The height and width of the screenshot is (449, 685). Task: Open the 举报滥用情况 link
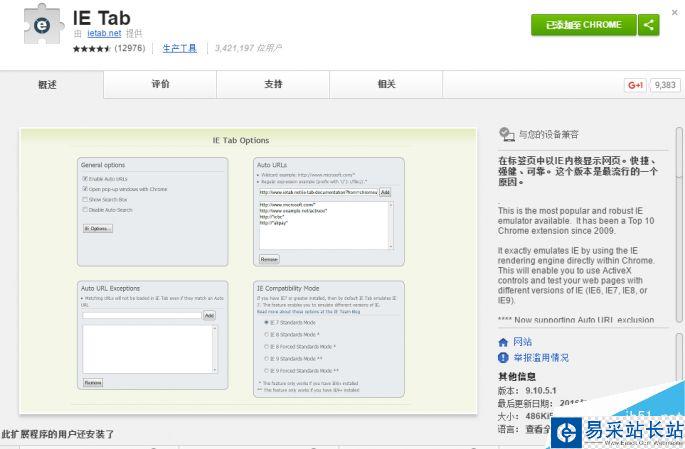541,358
